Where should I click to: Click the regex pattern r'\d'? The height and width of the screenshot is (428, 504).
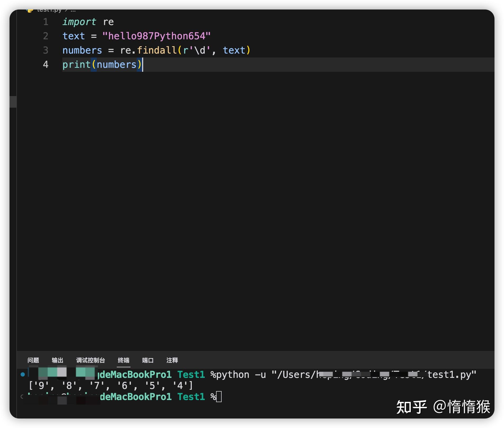(x=197, y=50)
